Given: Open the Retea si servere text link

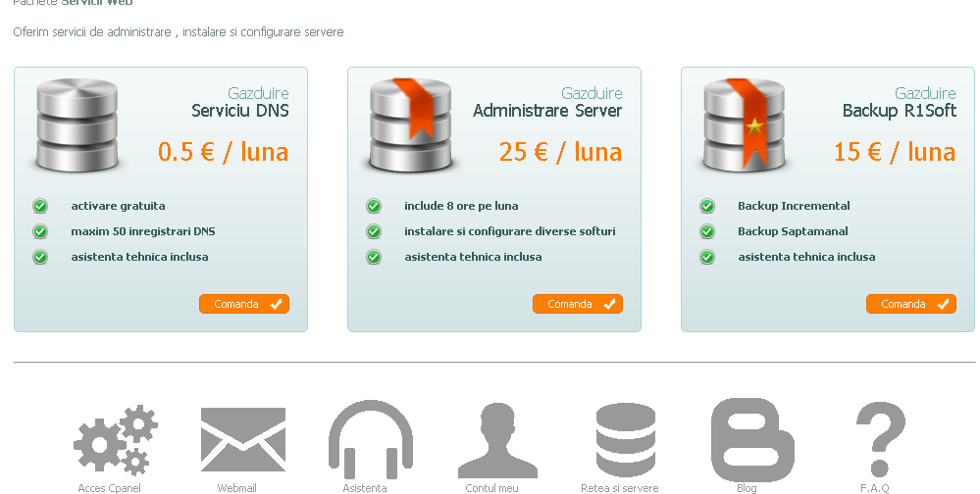Looking at the screenshot, I should tap(619, 488).
